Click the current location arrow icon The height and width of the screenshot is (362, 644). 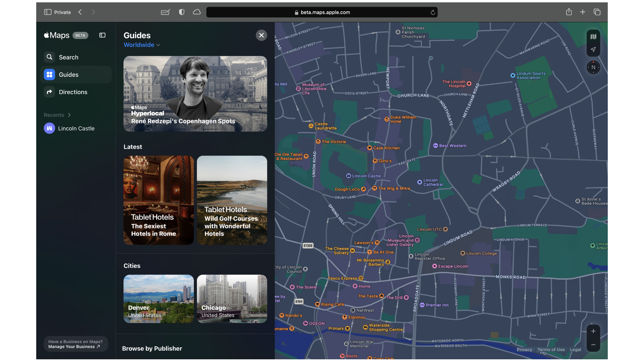point(593,50)
